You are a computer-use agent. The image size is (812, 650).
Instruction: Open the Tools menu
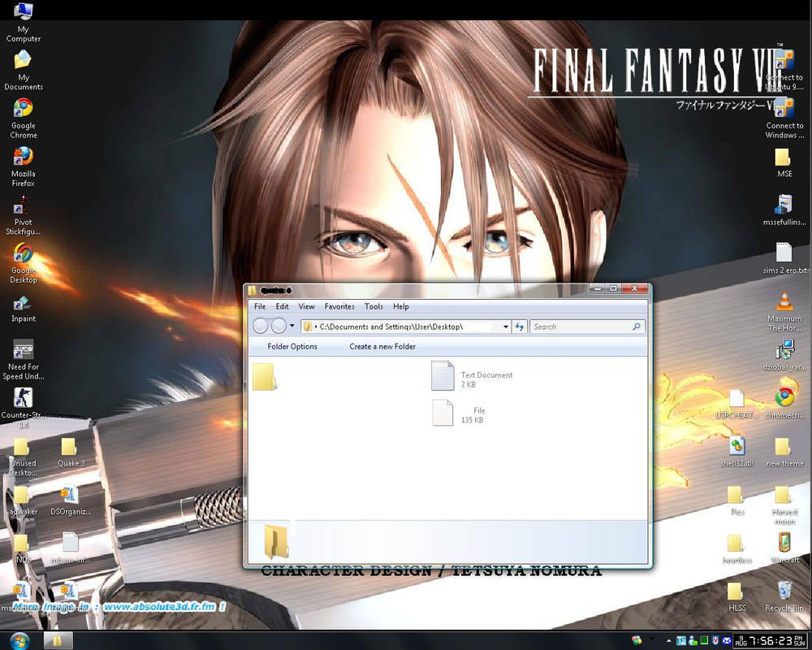coord(374,306)
